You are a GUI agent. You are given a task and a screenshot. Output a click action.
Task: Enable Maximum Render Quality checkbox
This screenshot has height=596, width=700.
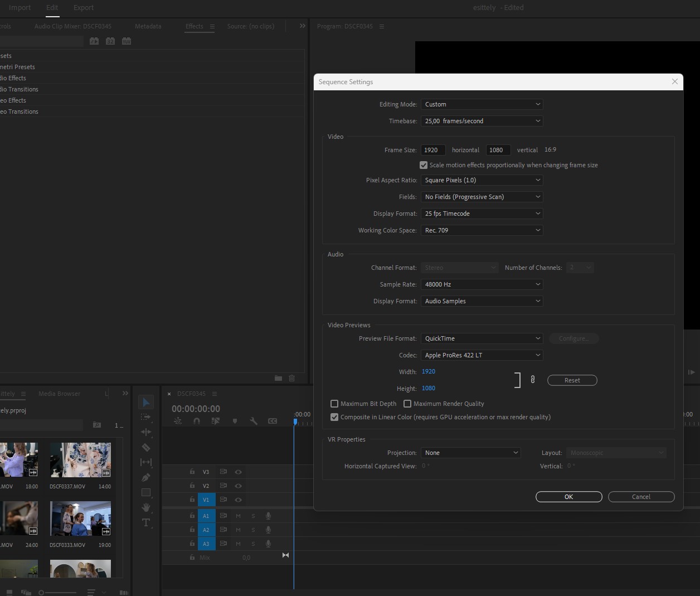click(x=407, y=404)
